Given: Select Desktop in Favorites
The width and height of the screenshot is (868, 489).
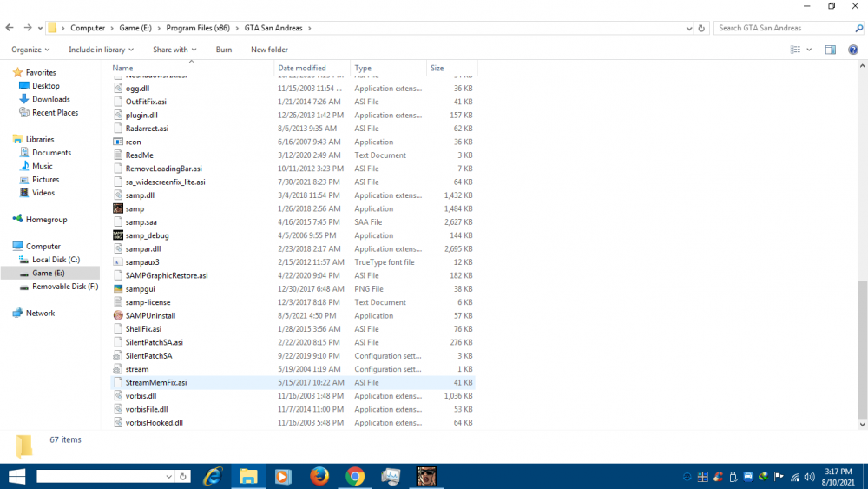Looking at the screenshot, I should click(45, 86).
